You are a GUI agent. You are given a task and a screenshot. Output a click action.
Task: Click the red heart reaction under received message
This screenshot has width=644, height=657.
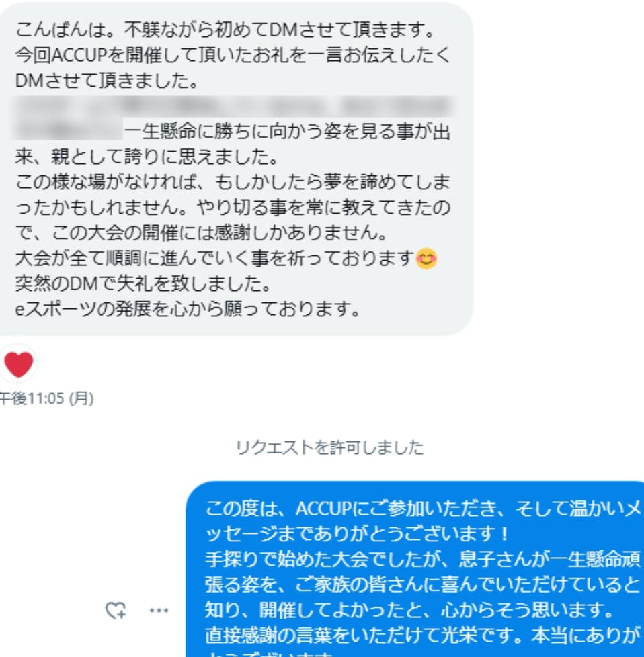pyautogui.click(x=18, y=364)
